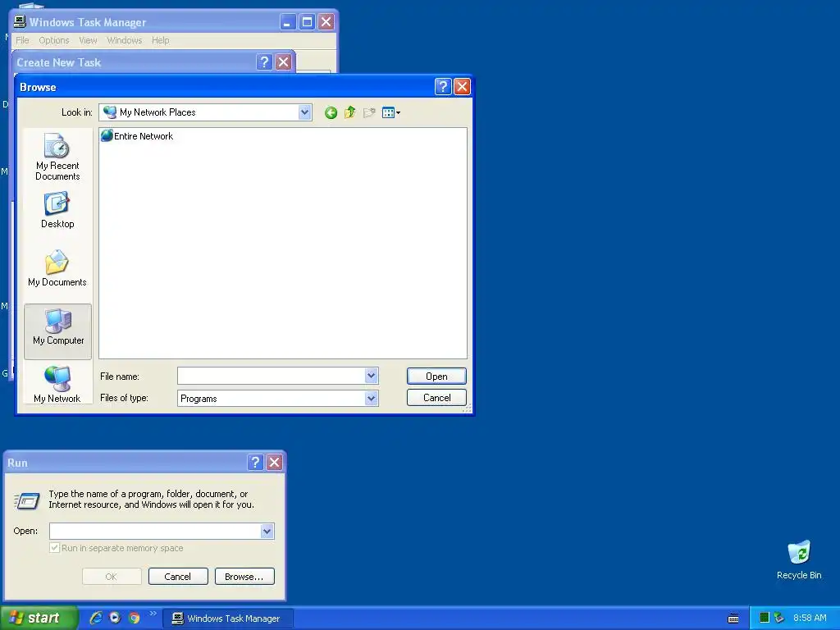Select the Entire Network item
The height and width of the screenshot is (630, 840).
[x=137, y=136]
